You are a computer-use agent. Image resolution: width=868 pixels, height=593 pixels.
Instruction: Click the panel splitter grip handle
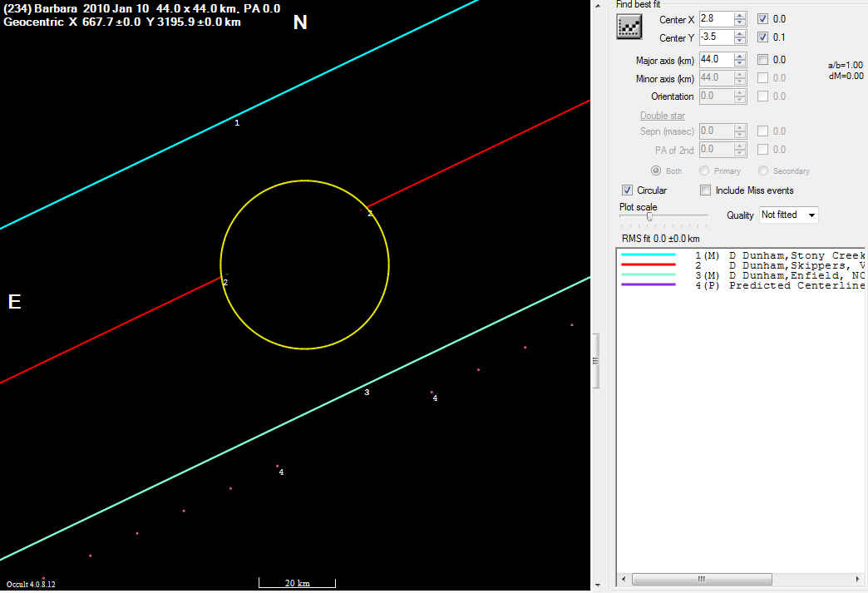(595, 360)
